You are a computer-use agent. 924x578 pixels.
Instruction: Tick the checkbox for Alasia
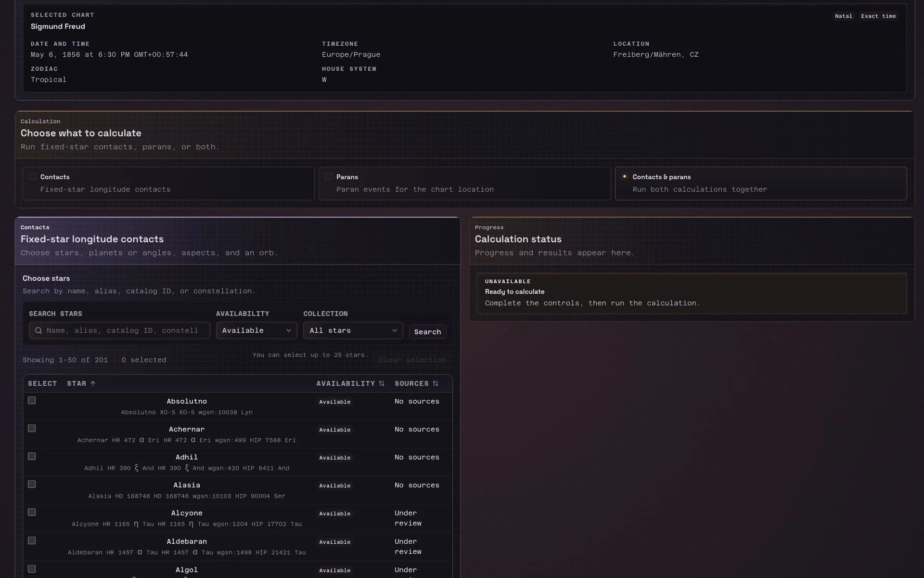pos(32,484)
